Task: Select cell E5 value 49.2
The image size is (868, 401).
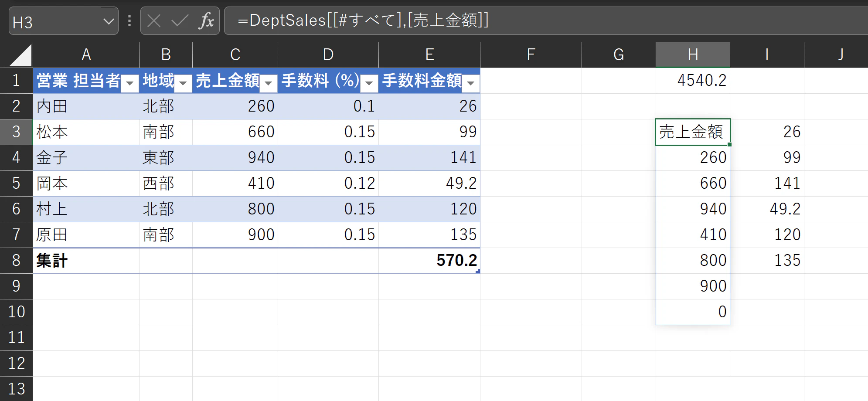Action: (429, 184)
